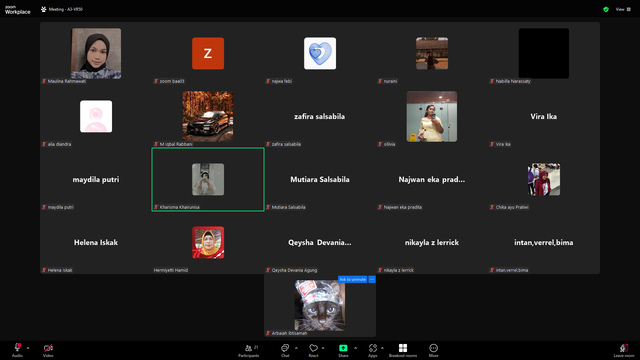Start Share screen
The image size is (640, 360).
point(343,350)
